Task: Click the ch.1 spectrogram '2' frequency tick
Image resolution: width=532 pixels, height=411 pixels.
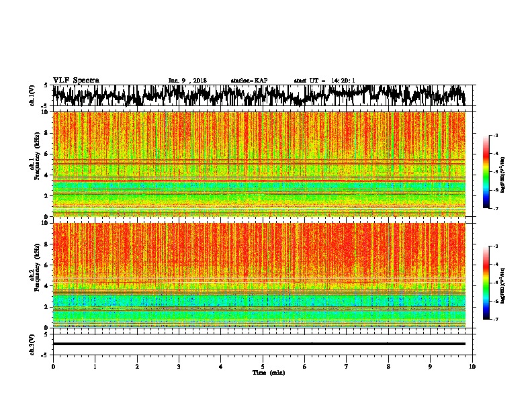Action: pyautogui.click(x=47, y=195)
